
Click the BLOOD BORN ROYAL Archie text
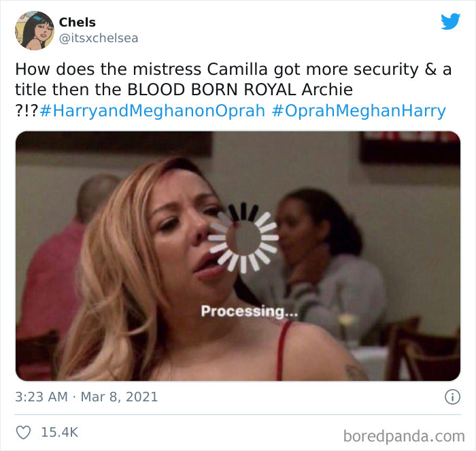pos(240,90)
